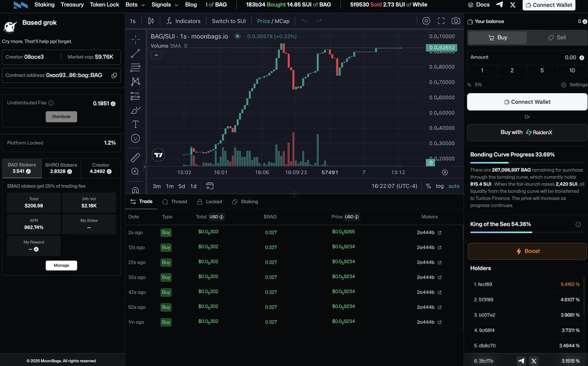Viewport: 588px width, 366px height.
Task: Select the SHRO Stakers tab
Action: click(61, 168)
